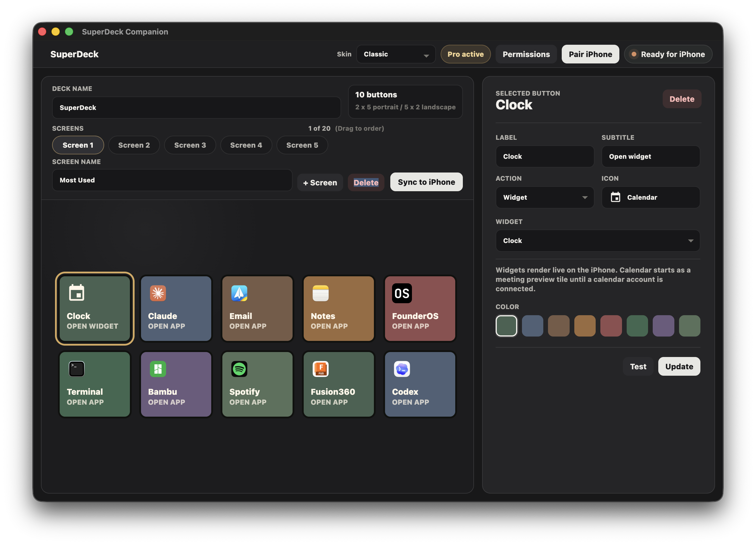
Task: Open Permissions settings
Action: pos(526,54)
